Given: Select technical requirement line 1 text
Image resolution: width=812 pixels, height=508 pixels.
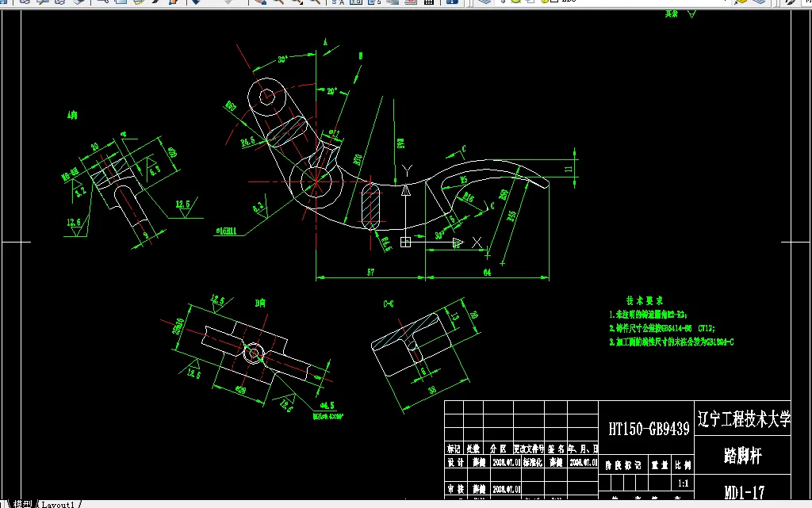Looking at the screenshot, I should pos(648,315).
